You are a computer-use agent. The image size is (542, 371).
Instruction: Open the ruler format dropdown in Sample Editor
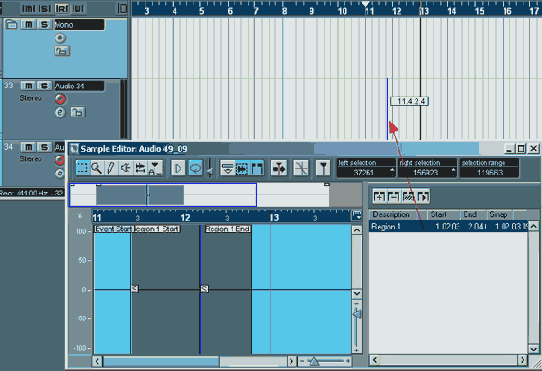point(356,215)
